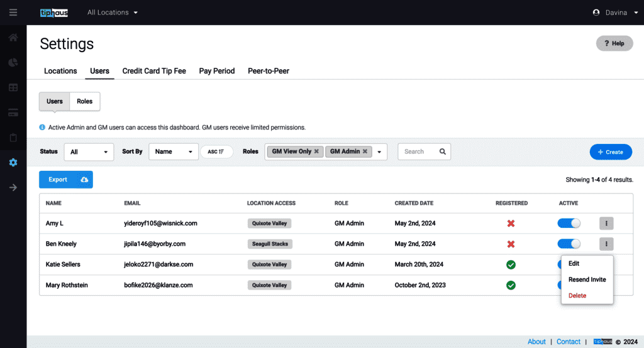Click the credit card sidebar icon
Image resolution: width=644 pixels, height=348 pixels.
pyautogui.click(x=13, y=112)
